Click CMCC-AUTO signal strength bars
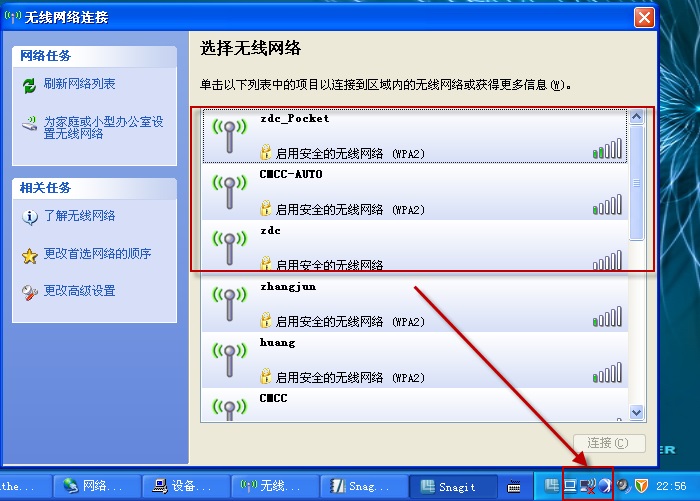This screenshot has height=501, width=700. [607, 205]
